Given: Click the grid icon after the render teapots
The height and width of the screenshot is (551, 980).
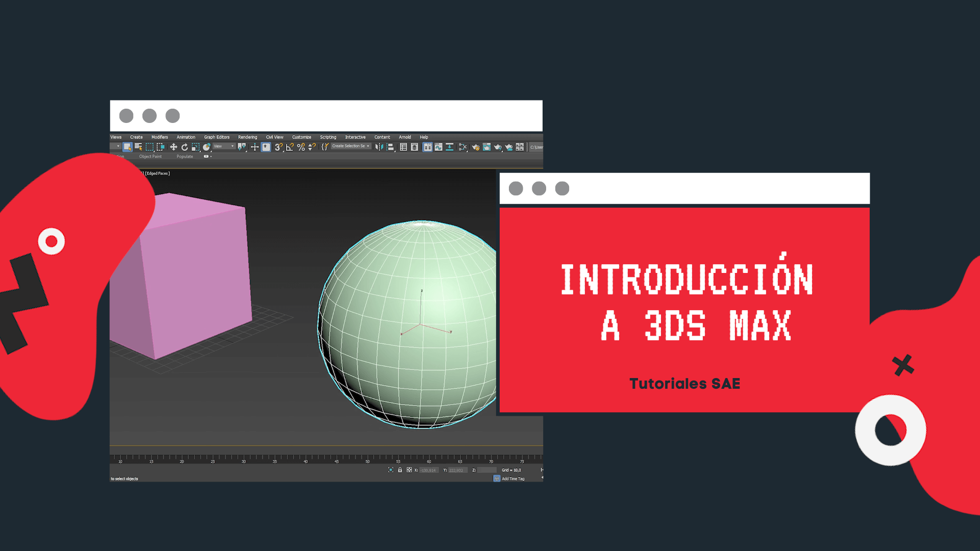Looking at the screenshot, I should coord(520,147).
